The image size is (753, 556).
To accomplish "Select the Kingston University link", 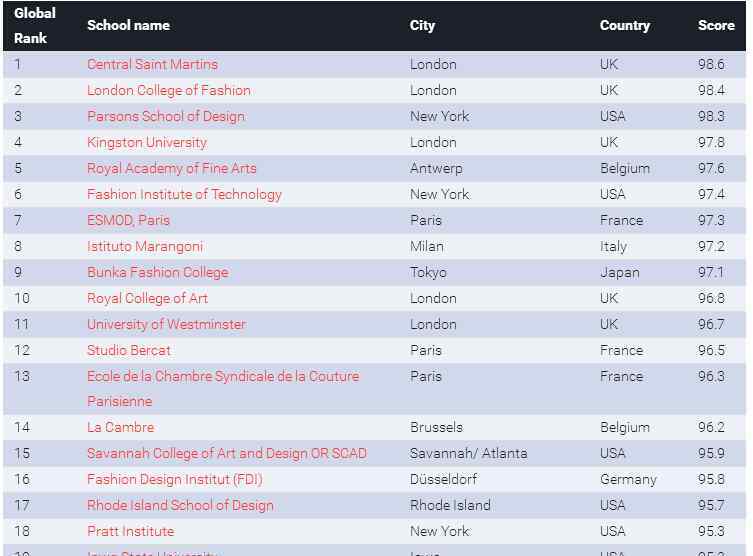I will [146, 142].
